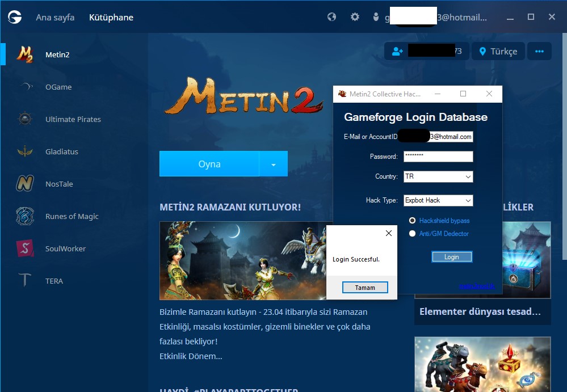Select SoulWorker game icon
Screen dimensions: 567x392
[25, 248]
